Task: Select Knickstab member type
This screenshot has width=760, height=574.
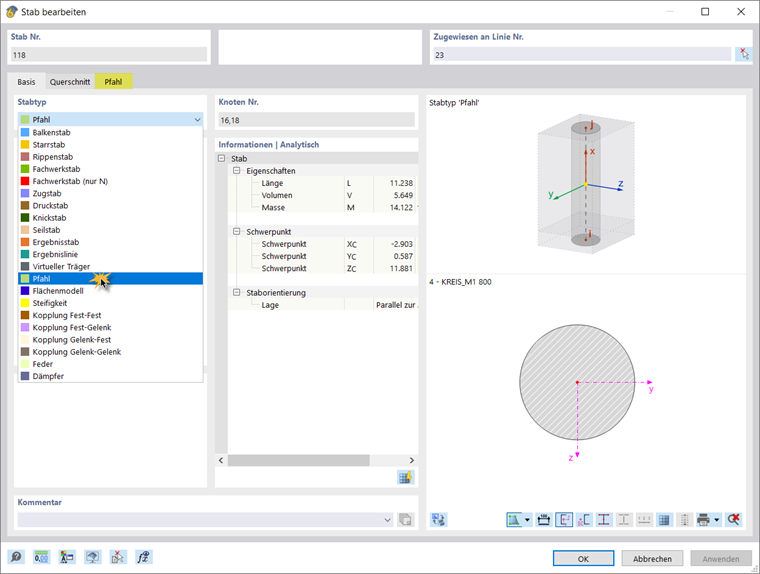Action: [x=111, y=218]
